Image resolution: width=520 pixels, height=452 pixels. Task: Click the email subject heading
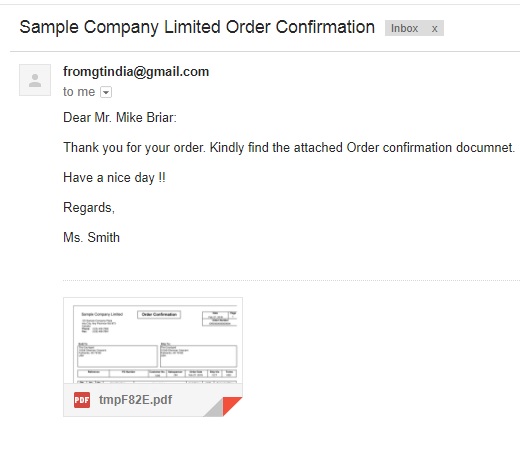click(197, 27)
